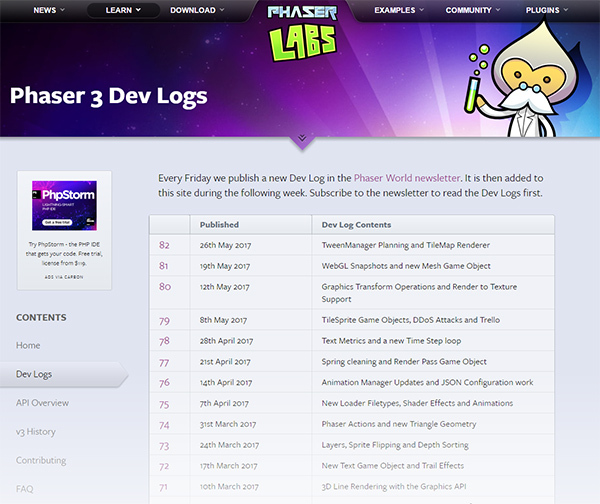600x504 pixels.
Task: Open Dev Log number 82
Action: 164,245
